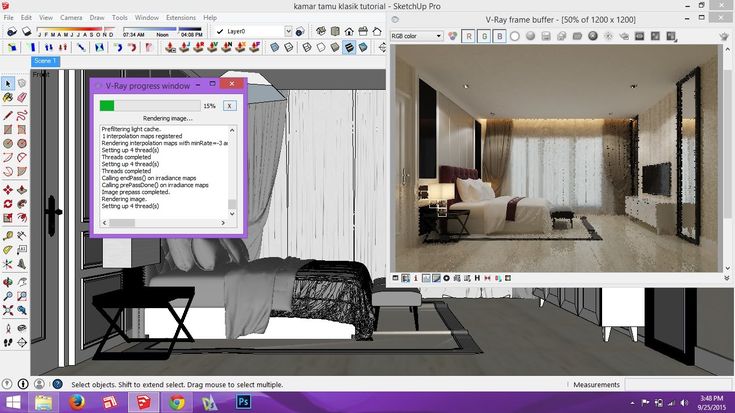Click the Front view house icon
This screenshot has height=413, width=735.
click(x=349, y=31)
